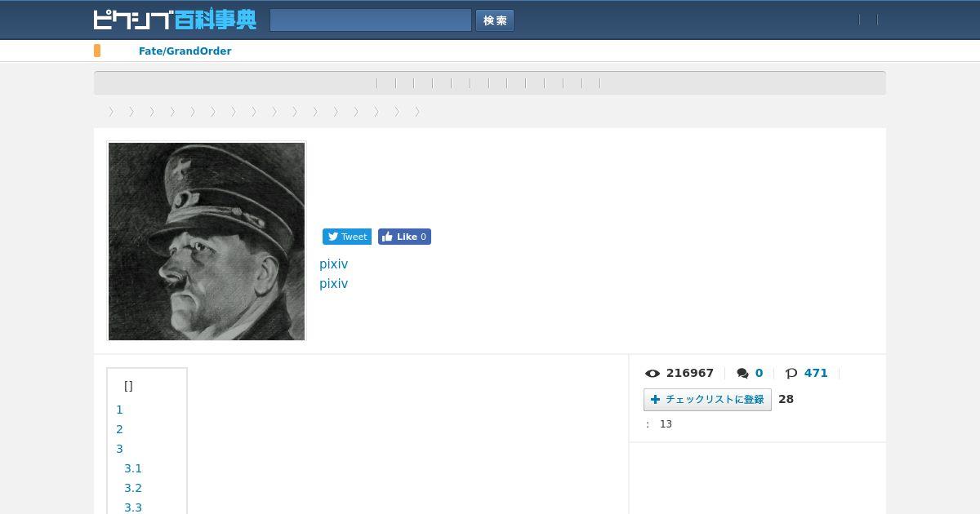This screenshot has width=980, height=514.
Task: Jump to section 2 in contents
Action: [x=119, y=429]
